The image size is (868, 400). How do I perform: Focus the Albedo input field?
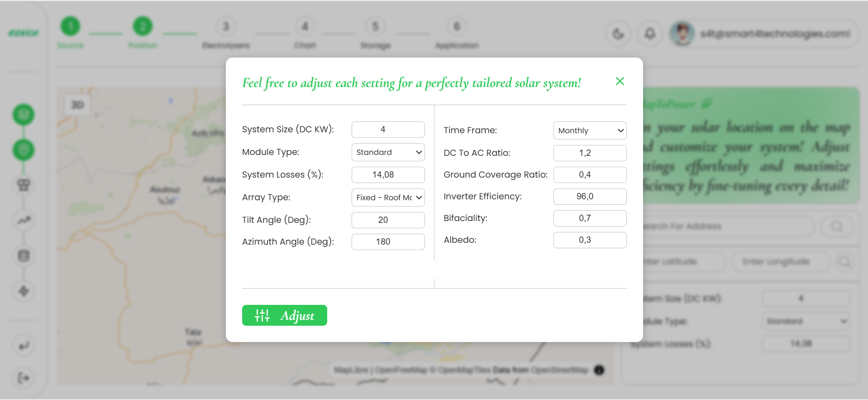589,240
